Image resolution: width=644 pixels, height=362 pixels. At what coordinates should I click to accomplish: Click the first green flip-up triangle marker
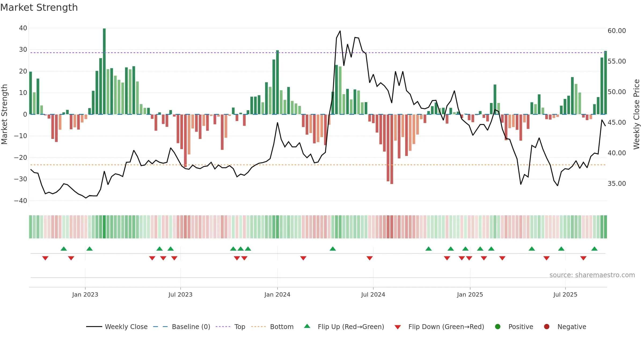(64, 249)
